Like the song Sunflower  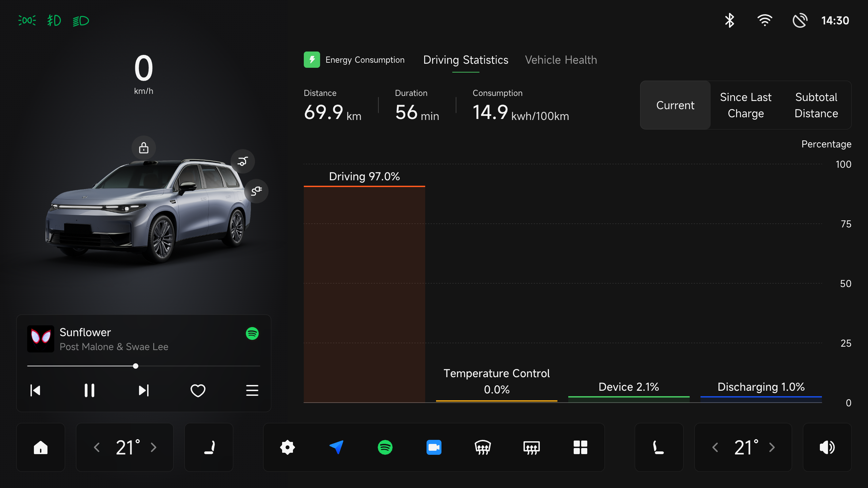(x=198, y=390)
